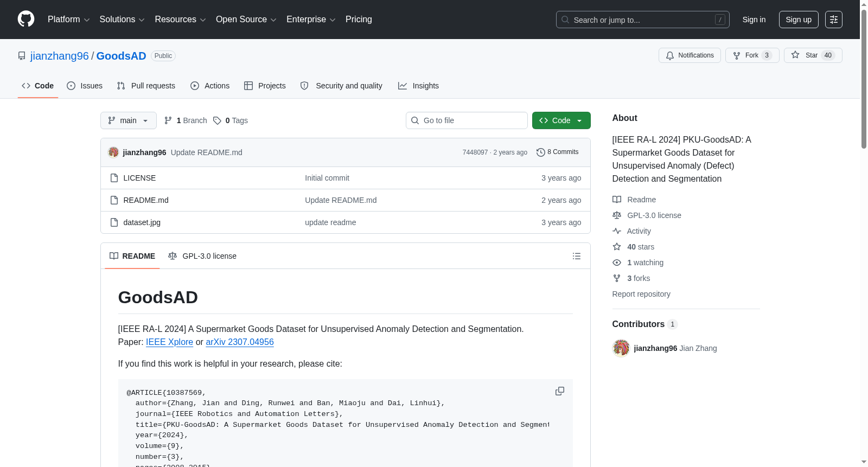The height and width of the screenshot is (467, 868).
Task: Click the law scale icon in About
Action: coord(617,215)
